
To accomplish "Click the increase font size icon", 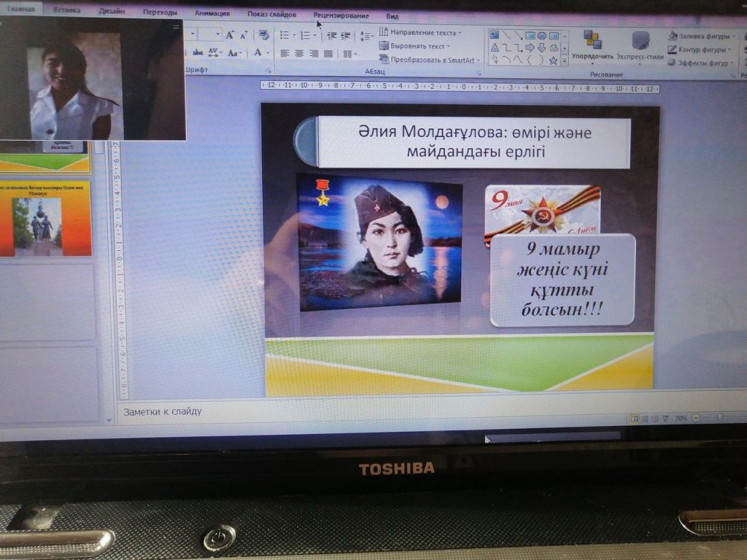I will coord(230,34).
